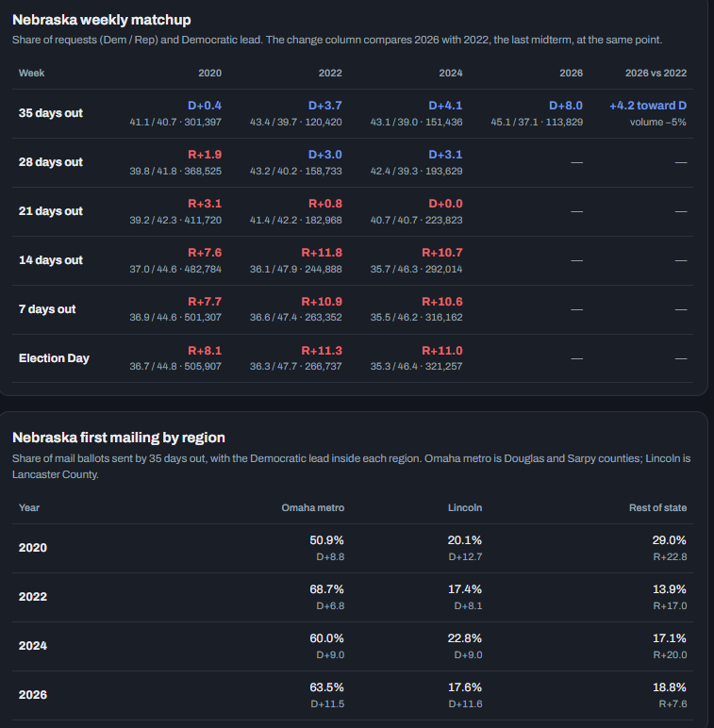Click the 'Omaha metro' column header

(313, 508)
